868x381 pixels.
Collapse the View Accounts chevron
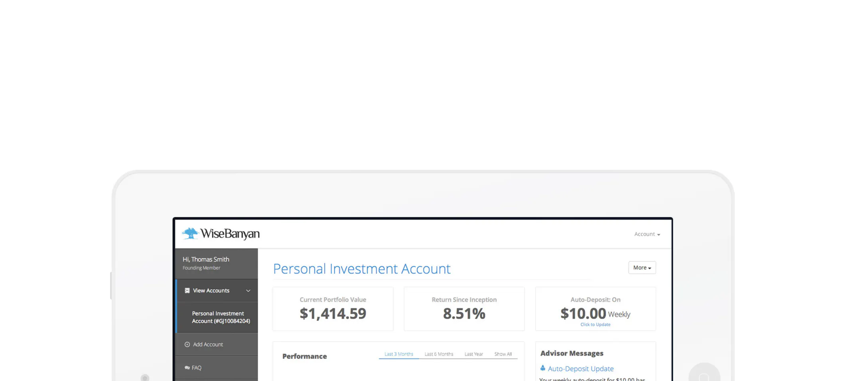pos(248,291)
